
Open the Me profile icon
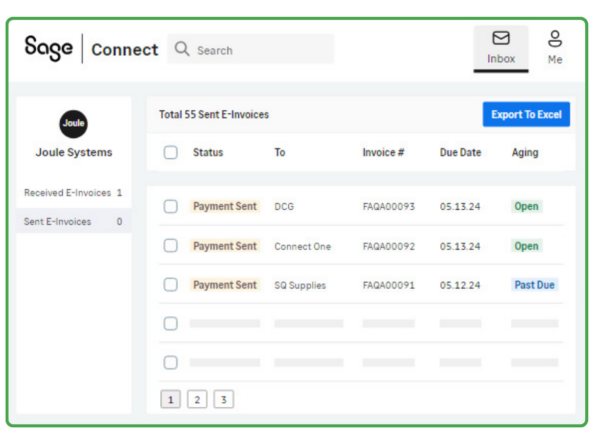pos(555,39)
